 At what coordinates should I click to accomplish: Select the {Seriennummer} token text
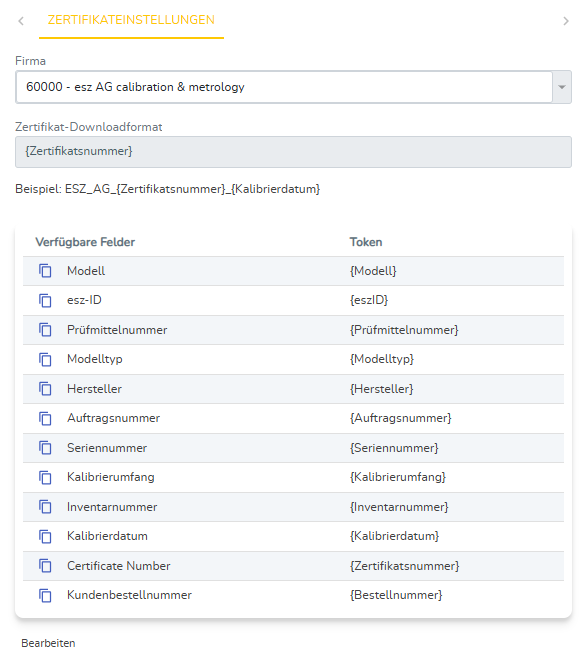(x=394, y=448)
